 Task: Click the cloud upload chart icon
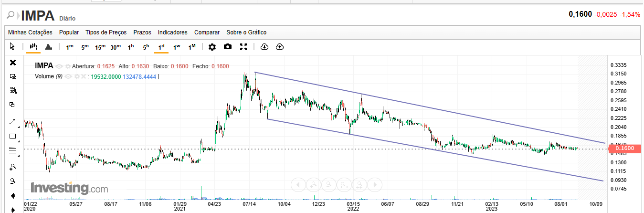280,47
